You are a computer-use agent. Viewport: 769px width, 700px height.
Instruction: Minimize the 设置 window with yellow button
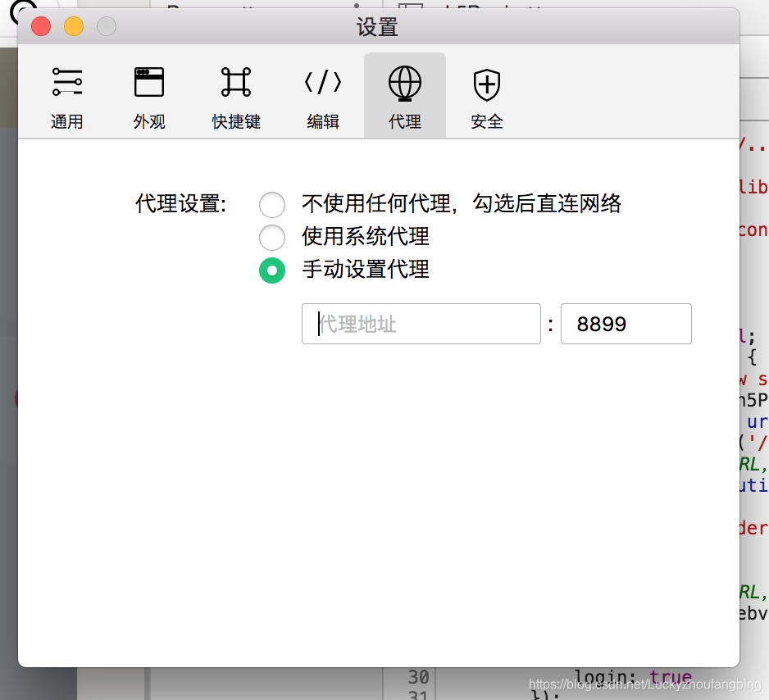(x=74, y=26)
